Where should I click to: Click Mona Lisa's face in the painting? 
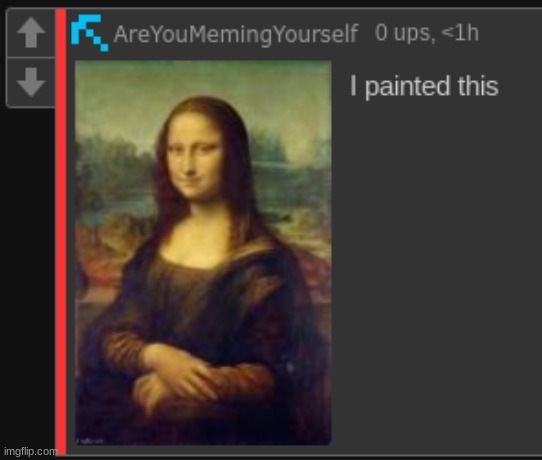click(x=194, y=159)
